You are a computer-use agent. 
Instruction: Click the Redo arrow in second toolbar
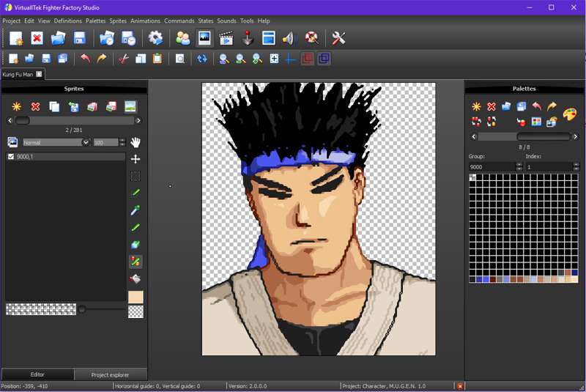click(102, 59)
